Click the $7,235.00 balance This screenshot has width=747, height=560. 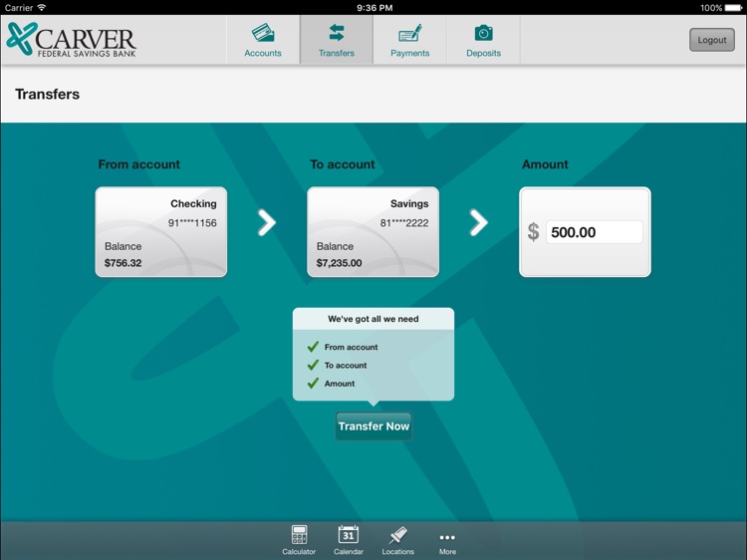point(340,263)
